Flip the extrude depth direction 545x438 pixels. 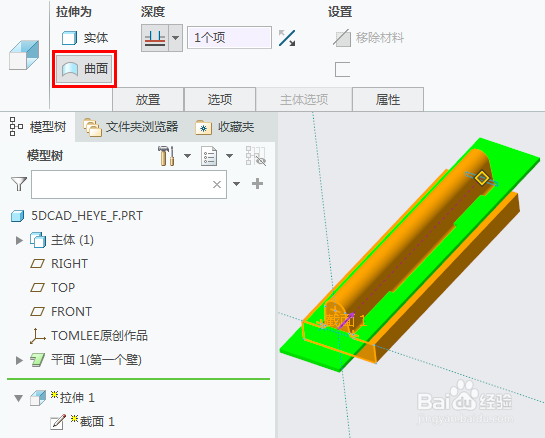point(287,38)
